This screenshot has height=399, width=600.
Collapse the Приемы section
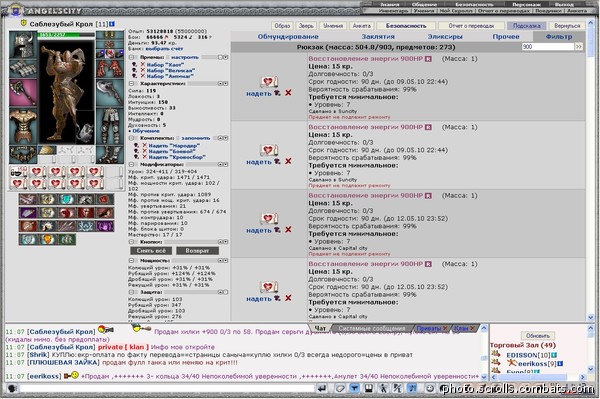click(x=132, y=57)
